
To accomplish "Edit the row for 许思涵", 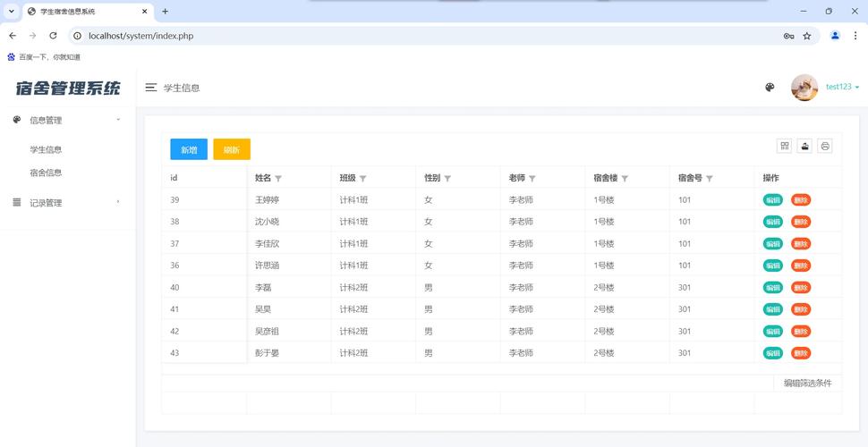I will click(x=773, y=266).
